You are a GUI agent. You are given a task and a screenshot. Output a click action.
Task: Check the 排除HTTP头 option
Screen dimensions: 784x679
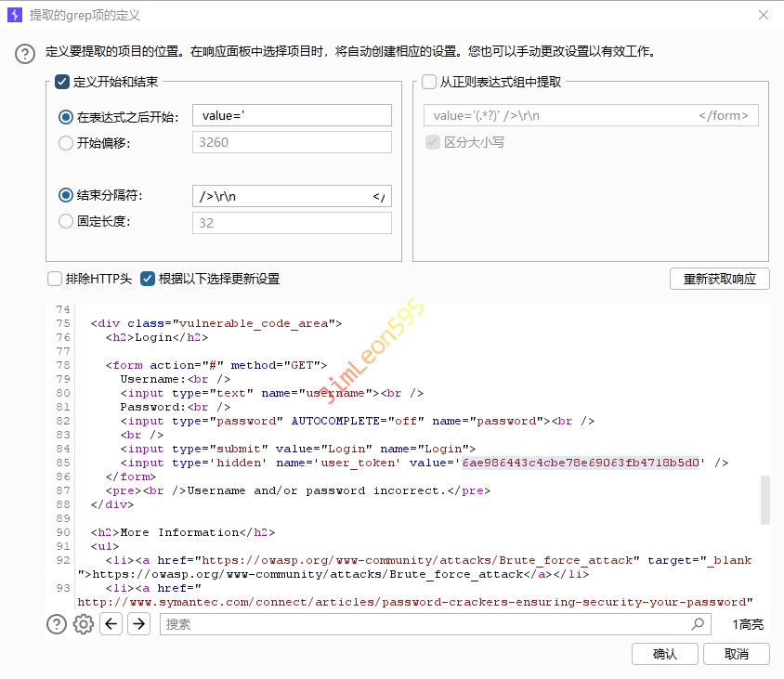55,279
